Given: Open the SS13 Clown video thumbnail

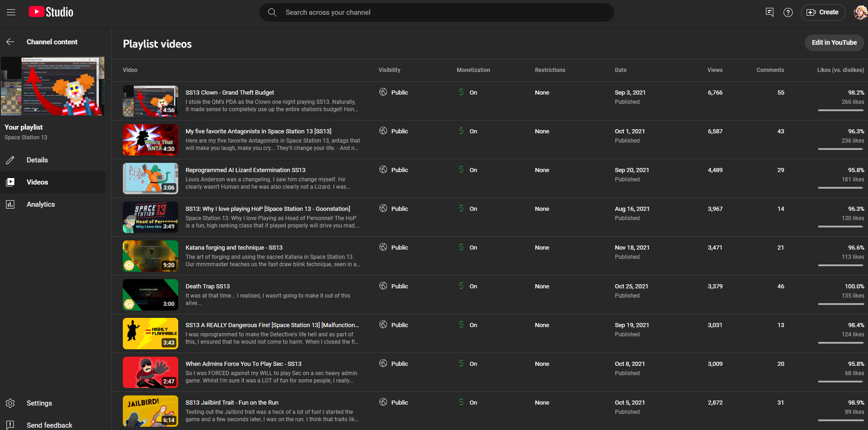Looking at the screenshot, I should (x=151, y=101).
